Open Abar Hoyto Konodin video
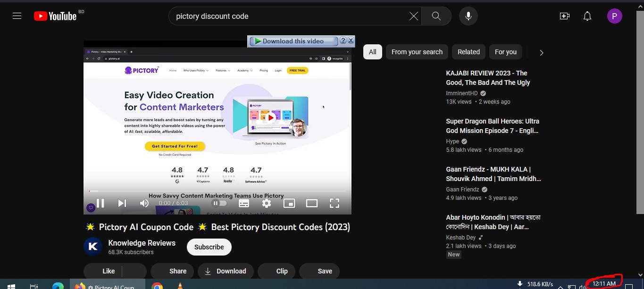Screen dimensions: 644x289 click(x=493, y=222)
